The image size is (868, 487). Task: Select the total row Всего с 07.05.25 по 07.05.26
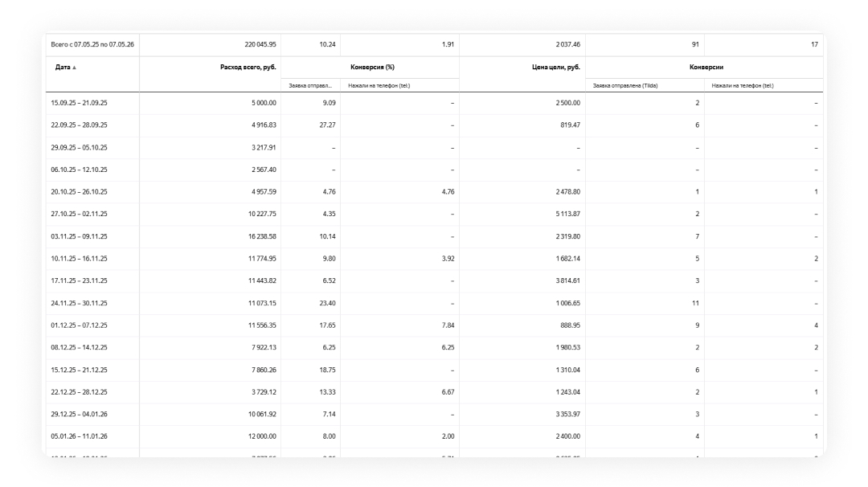click(435, 44)
